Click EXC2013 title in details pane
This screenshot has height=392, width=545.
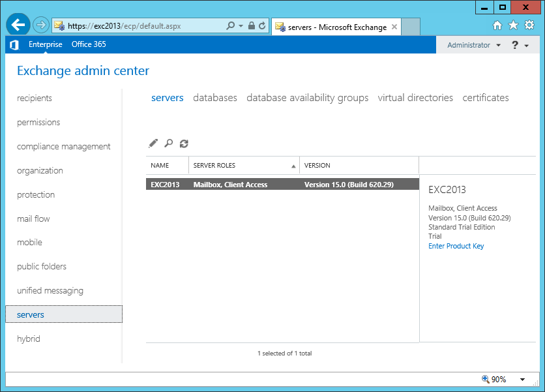pyautogui.click(x=447, y=190)
